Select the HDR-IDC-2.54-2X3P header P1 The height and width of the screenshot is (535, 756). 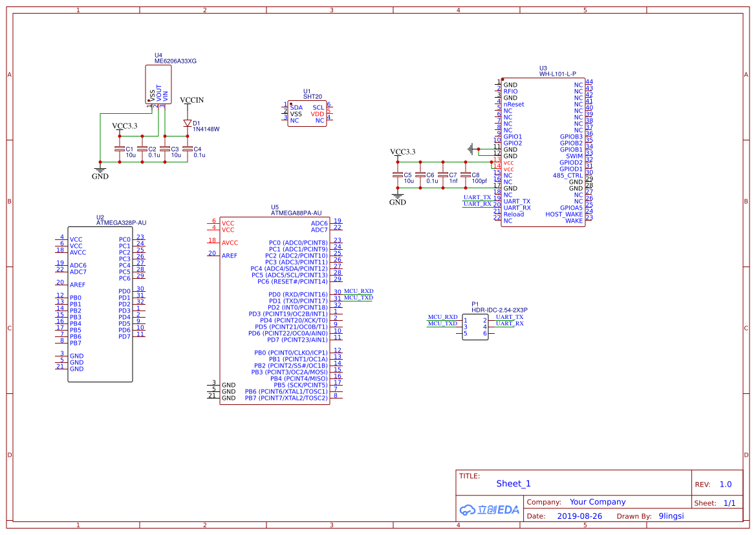pos(475,327)
